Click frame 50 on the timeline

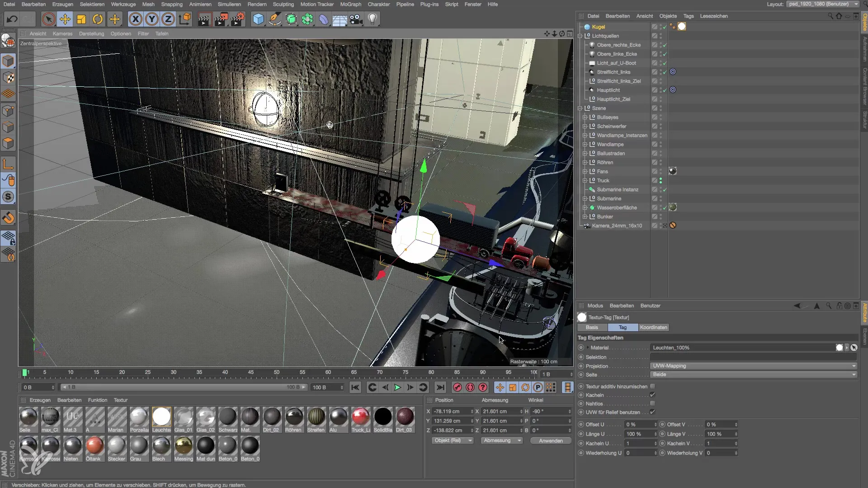click(276, 372)
